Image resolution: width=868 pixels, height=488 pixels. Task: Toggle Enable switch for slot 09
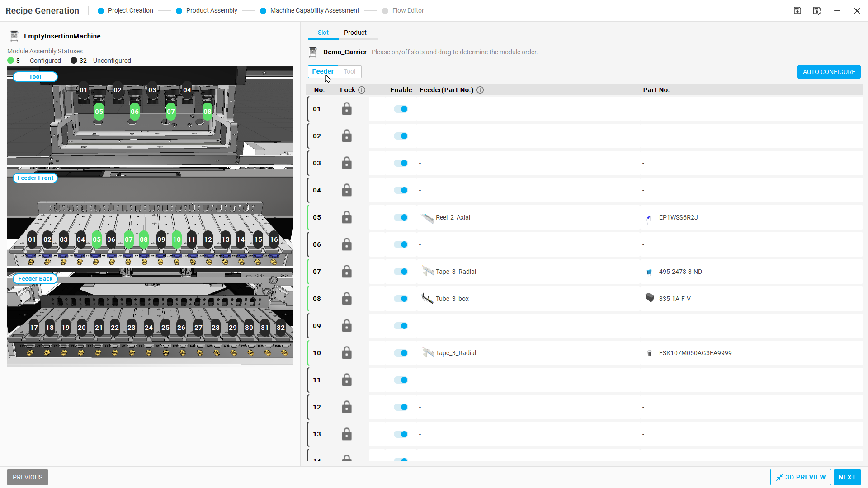click(x=401, y=326)
